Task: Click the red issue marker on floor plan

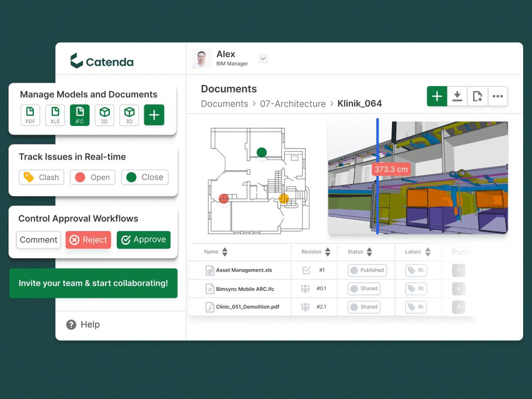Action: pos(224,198)
